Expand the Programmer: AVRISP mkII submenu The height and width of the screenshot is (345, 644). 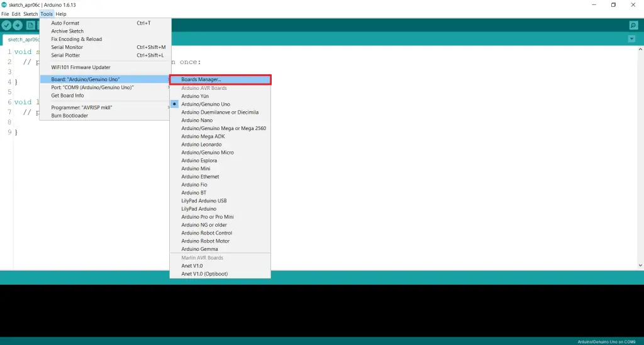pos(105,107)
